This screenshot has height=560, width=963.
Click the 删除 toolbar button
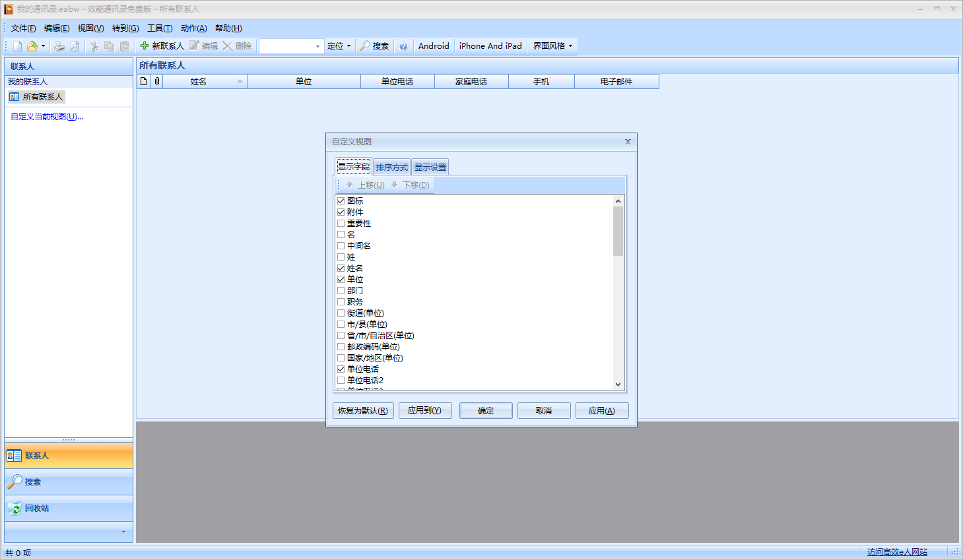237,46
